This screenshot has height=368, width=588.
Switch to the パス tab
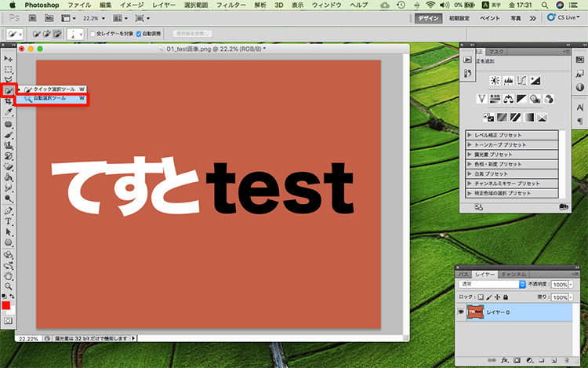coord(463,274)
